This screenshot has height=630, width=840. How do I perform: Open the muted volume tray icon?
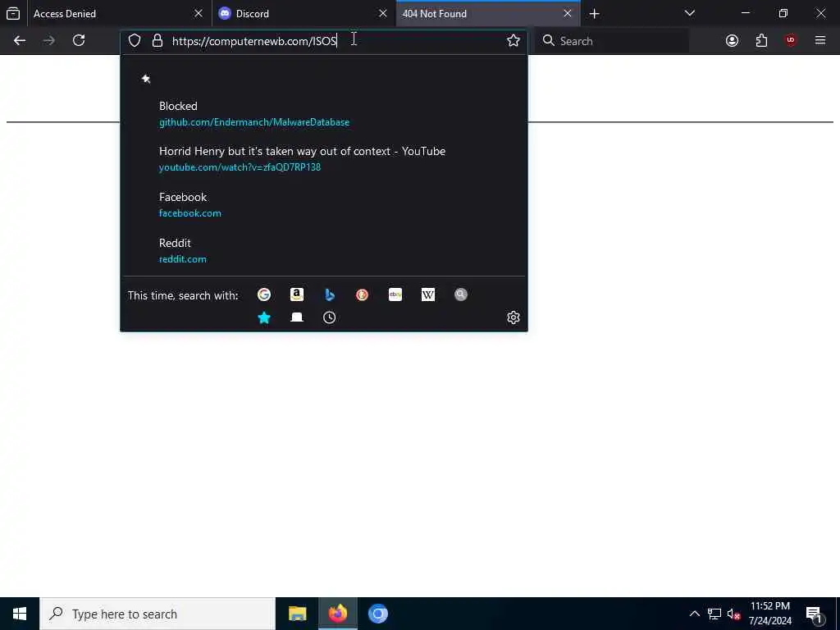point(733,614)
